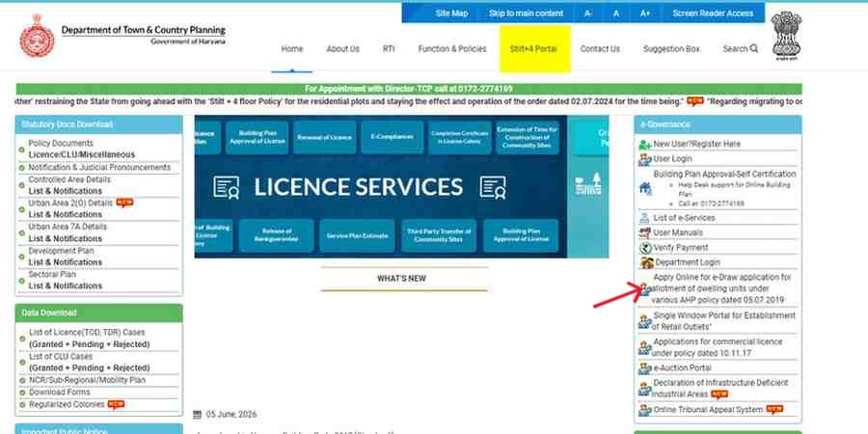Click the Verify Payment rupee icon

point(644,248)
